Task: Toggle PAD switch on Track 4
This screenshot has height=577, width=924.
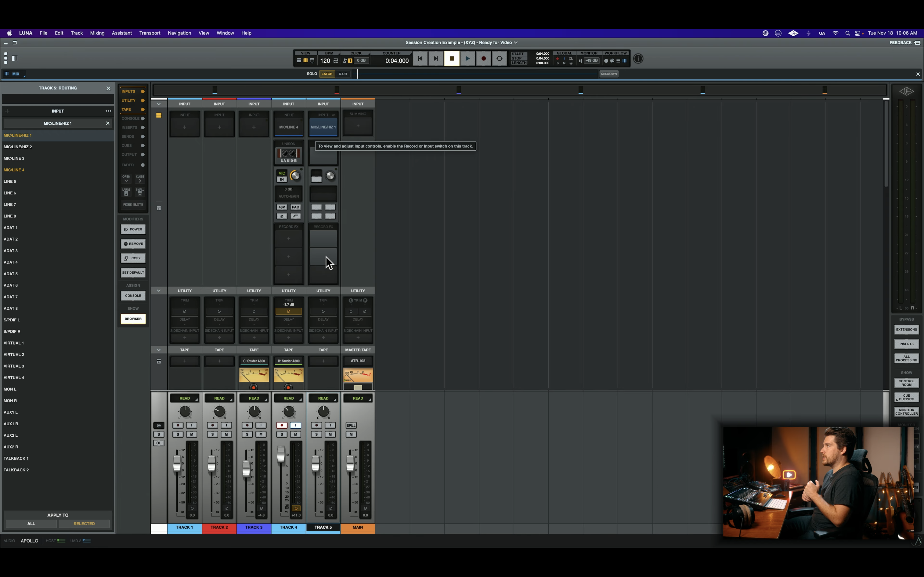Action: 295,207
